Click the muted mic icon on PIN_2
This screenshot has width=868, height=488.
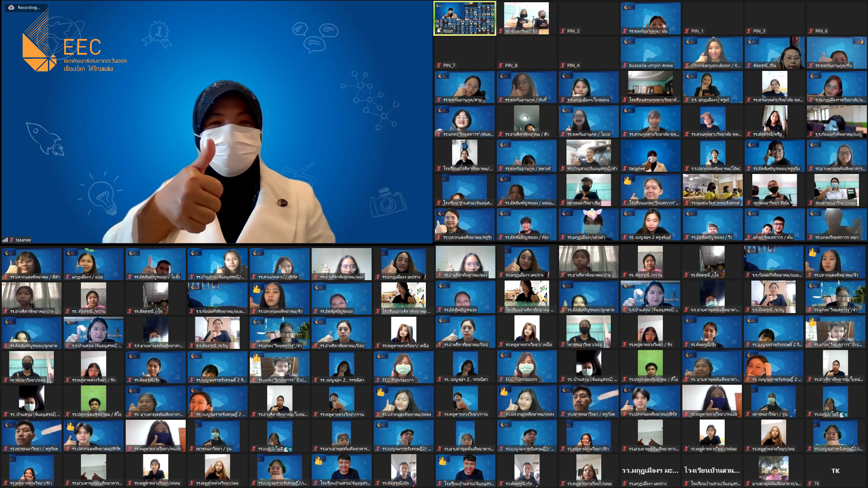tap(563, 31)
